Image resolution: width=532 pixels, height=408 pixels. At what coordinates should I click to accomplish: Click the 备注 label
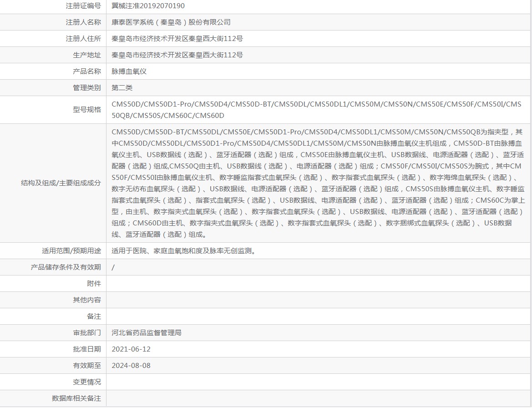(94, 316)
